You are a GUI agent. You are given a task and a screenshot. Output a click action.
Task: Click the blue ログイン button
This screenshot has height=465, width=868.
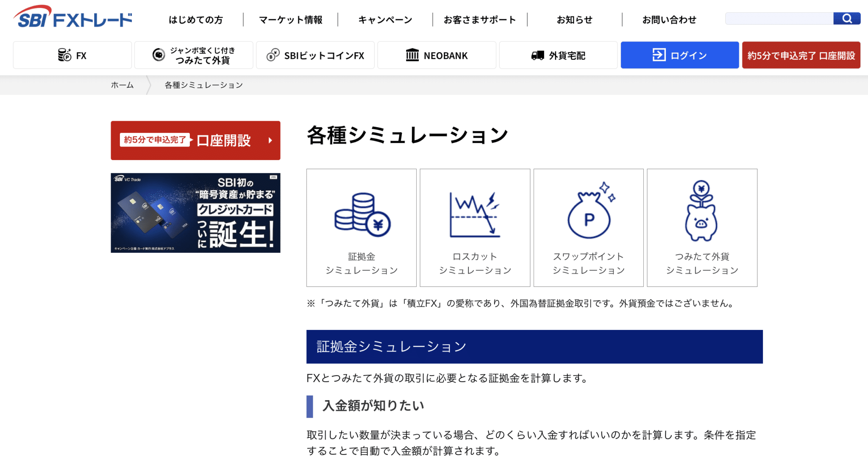(680, 55)
